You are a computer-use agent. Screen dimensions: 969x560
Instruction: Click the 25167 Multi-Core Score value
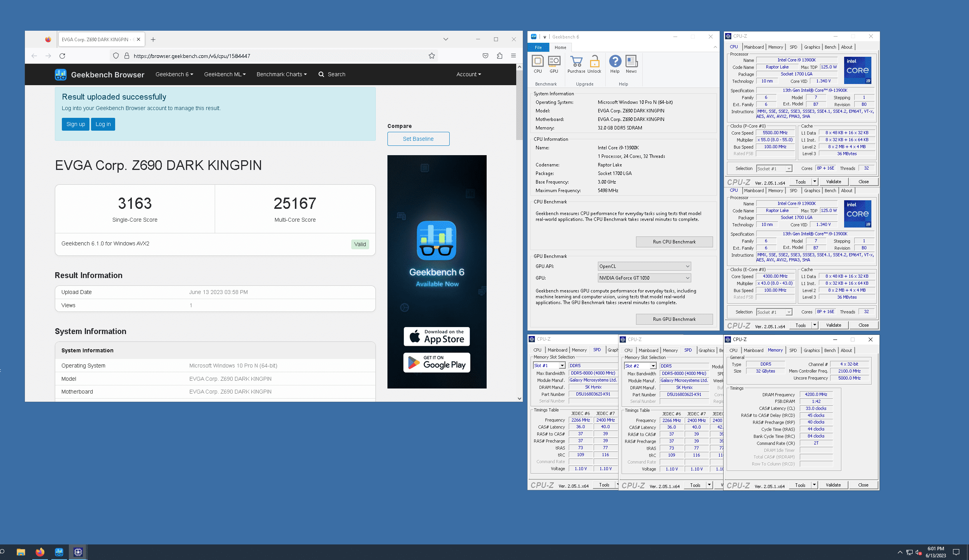[295, 203]
